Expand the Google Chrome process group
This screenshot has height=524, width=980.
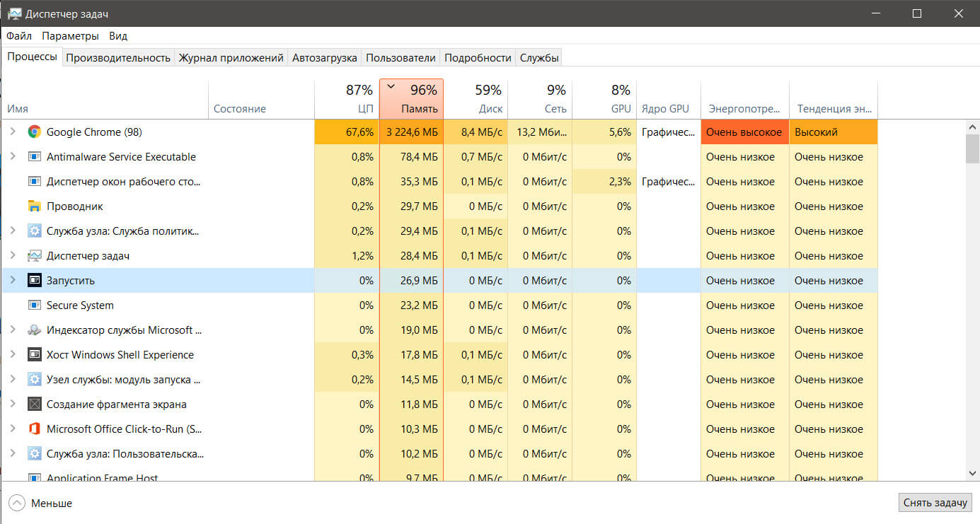pos(12,132)
